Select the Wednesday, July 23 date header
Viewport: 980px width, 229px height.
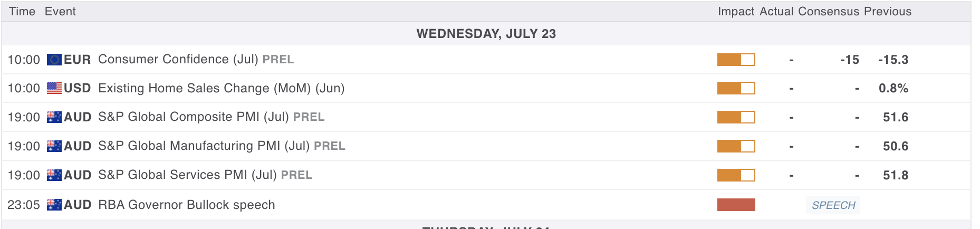486,34
